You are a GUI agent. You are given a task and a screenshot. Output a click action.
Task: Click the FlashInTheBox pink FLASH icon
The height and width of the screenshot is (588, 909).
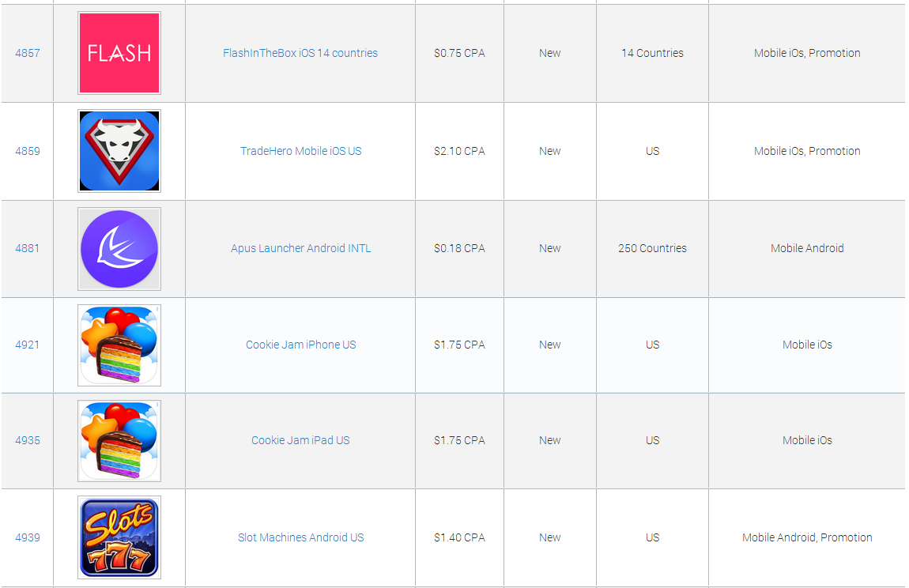click(119, 53)
